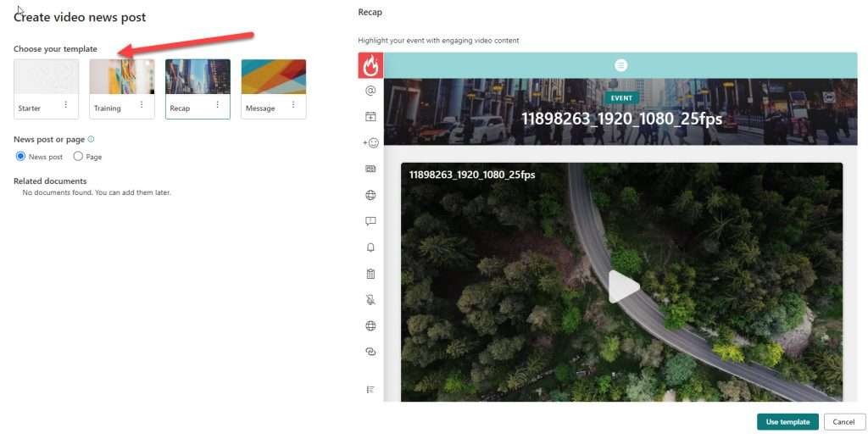Click the clipboard sidebar icon

pyautogui.click(x=371, y=274)
